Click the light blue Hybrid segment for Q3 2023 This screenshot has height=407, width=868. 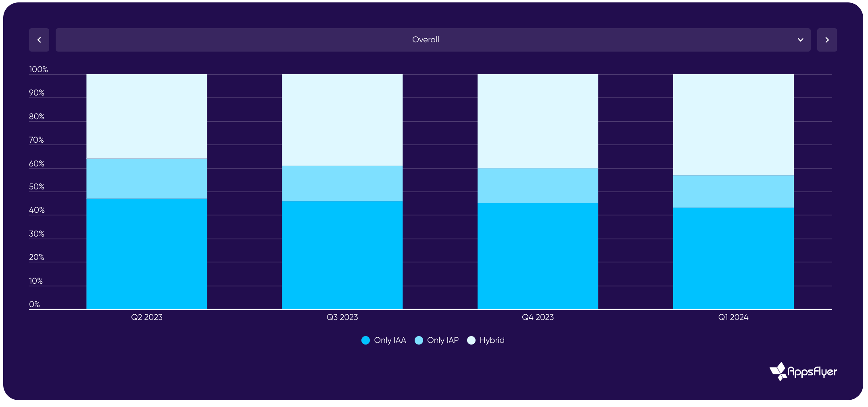tap(342, 119)
